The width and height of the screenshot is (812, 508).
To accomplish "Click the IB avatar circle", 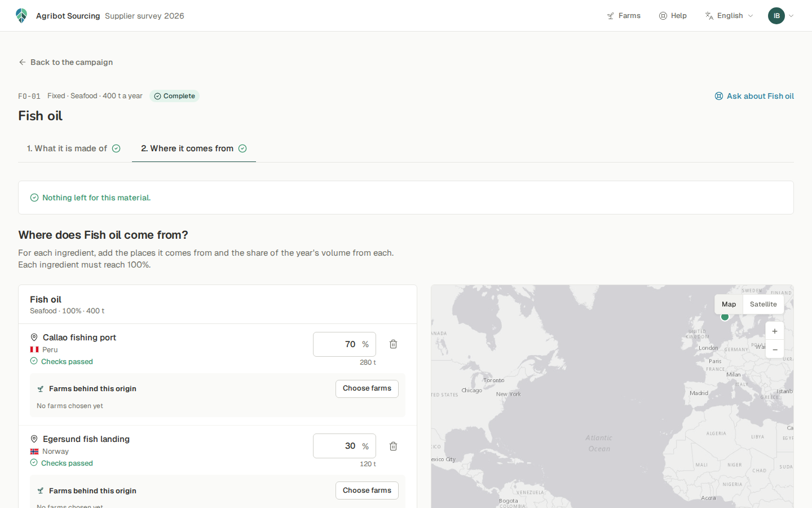I will click(x=776, y=16).
